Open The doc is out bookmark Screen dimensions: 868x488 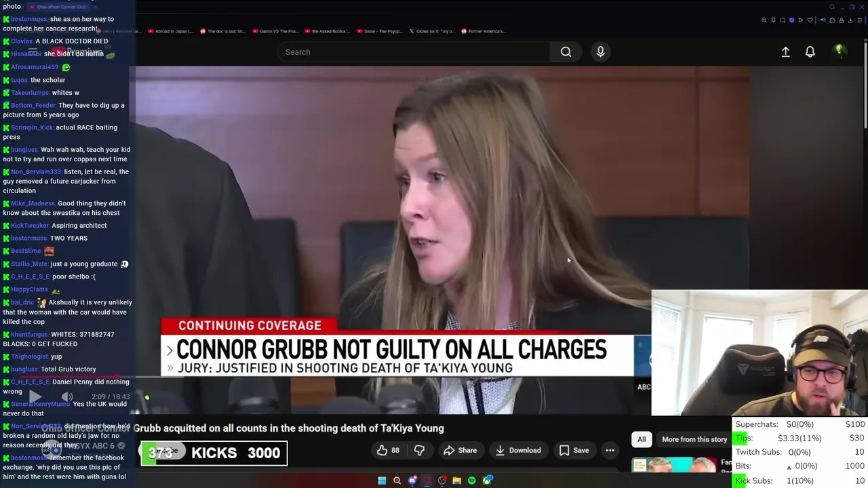tap(222, 31)
